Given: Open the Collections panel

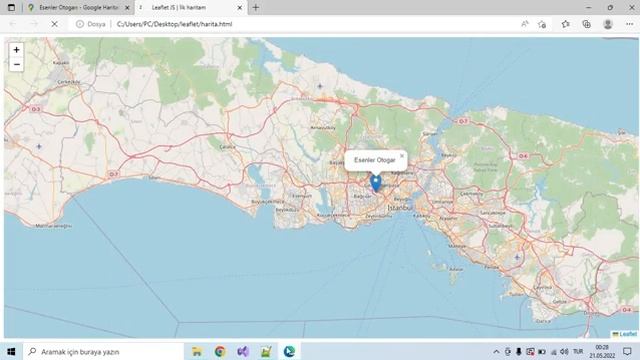Looking at the screenshot, I should click(587, 24).
